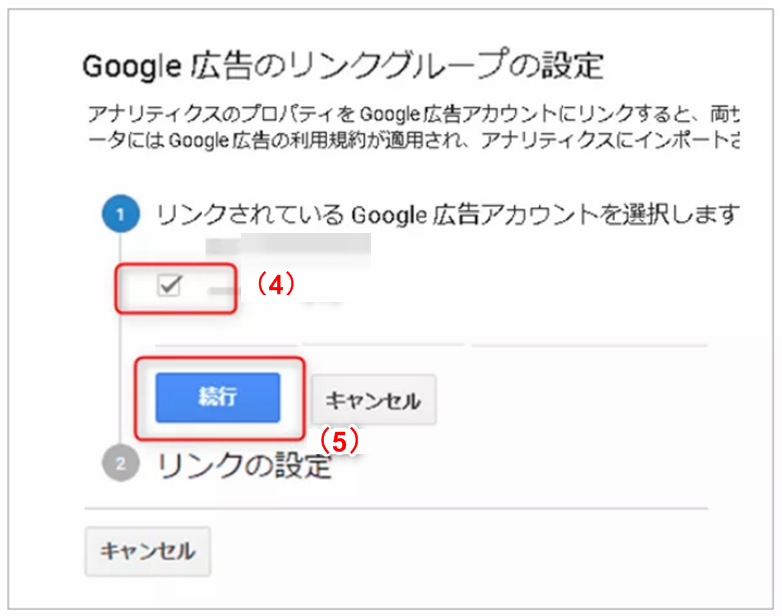Click the word Google in the dialog title
Image resolution: width=782 pixels, height=616 pixels.
pos(132,66)
